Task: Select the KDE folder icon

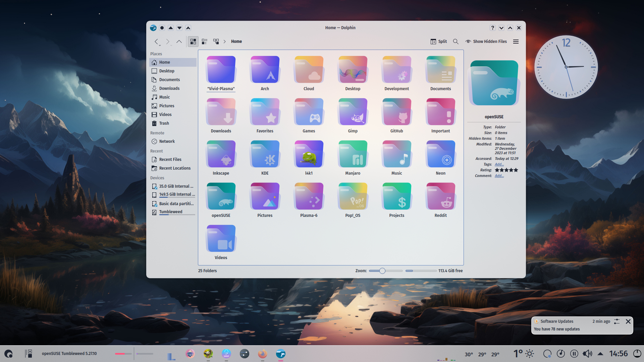Action: point(265,154)
